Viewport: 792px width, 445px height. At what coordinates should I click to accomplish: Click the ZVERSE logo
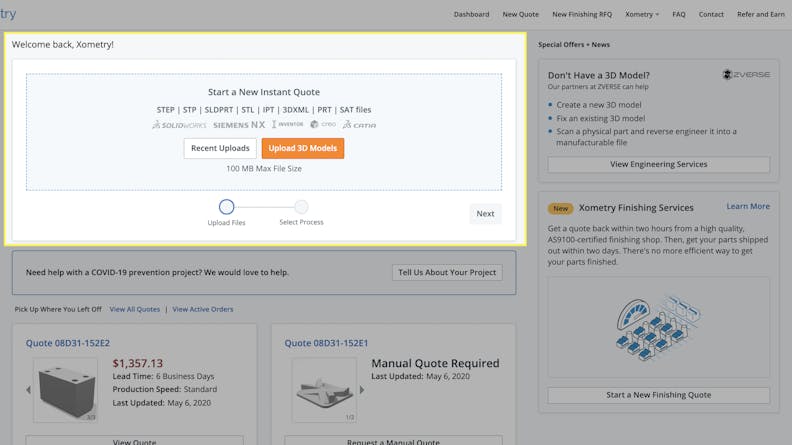coord(746,75)
